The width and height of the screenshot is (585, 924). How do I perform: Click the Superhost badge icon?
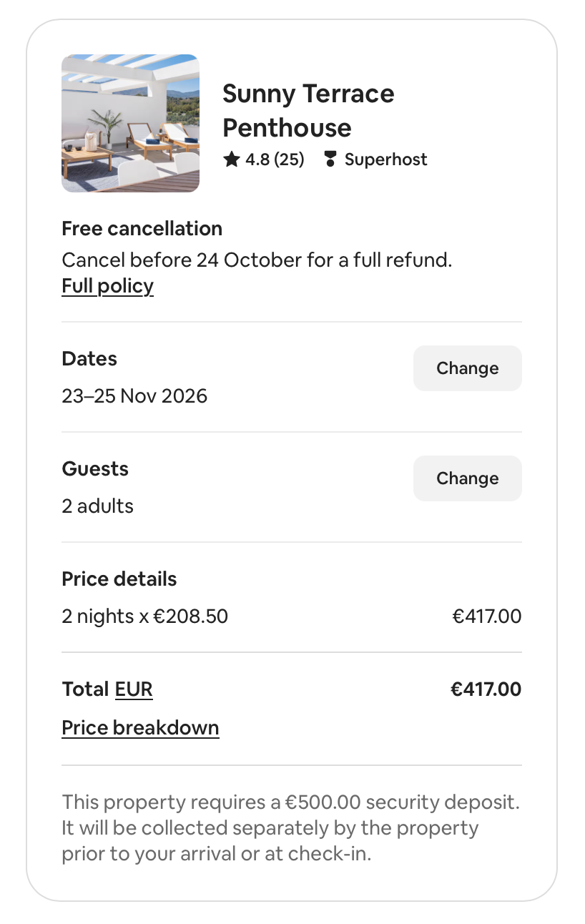click(x=330, y=159)
